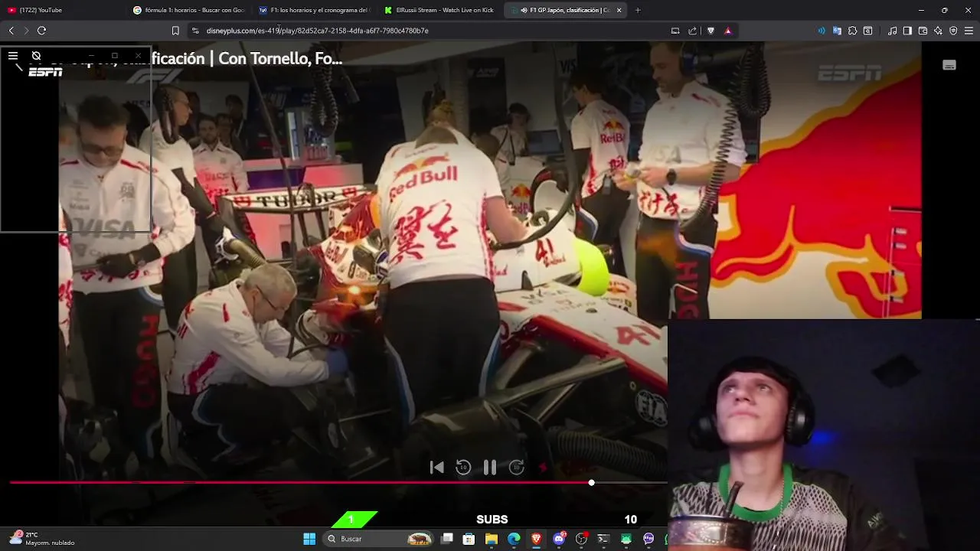
Task: Open the terminal app from the taskbar
Action: point(603,539)
